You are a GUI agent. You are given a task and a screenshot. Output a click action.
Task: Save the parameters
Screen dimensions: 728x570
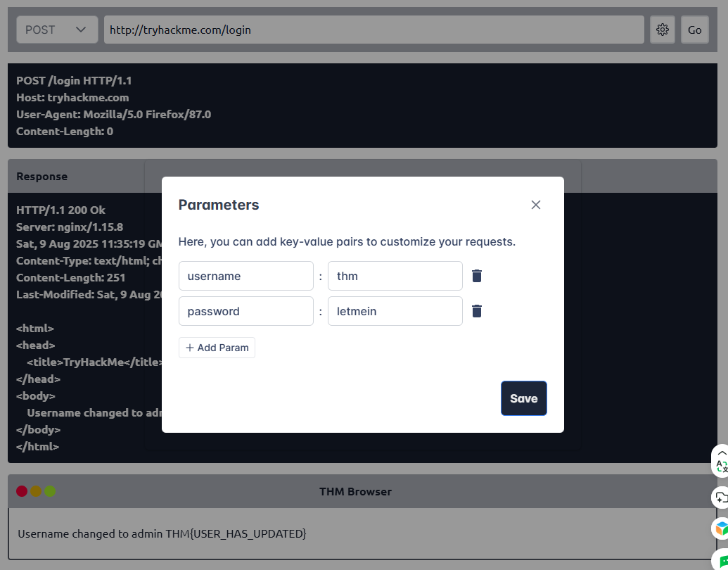[524, 398]
